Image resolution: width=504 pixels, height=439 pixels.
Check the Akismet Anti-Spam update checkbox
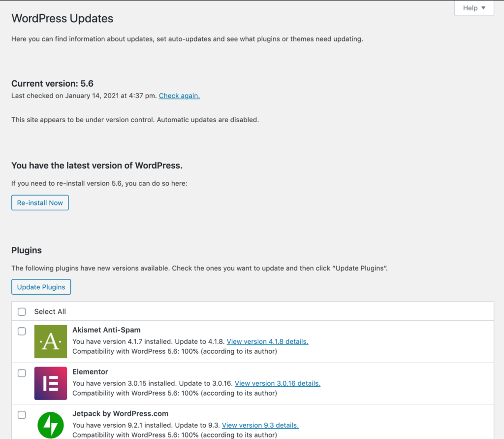tap(22, 332)
